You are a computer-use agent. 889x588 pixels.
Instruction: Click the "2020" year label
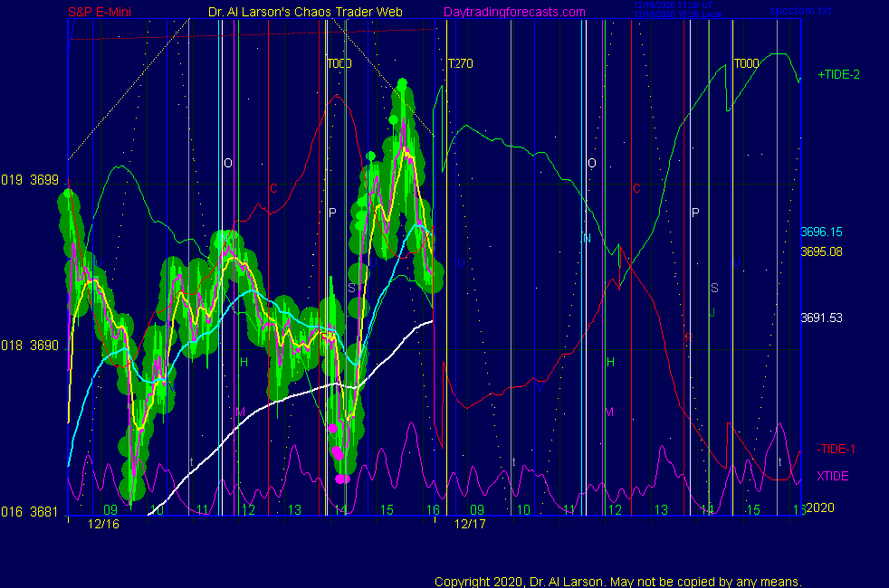coord(820,507)
